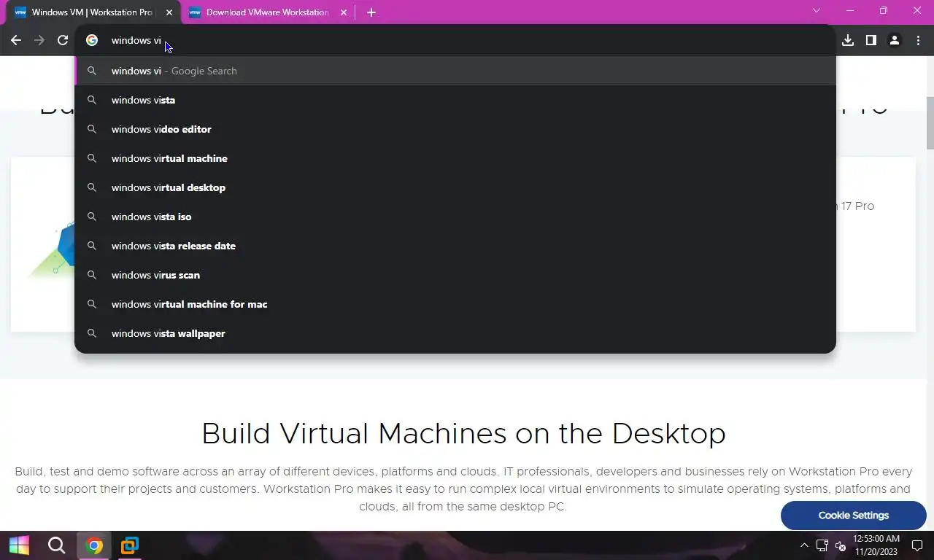Choose 'windows virtual machine for mac' suggestion
Image resolution: width=934 pixels, height=560 pixels.
[x=455, y=304]
